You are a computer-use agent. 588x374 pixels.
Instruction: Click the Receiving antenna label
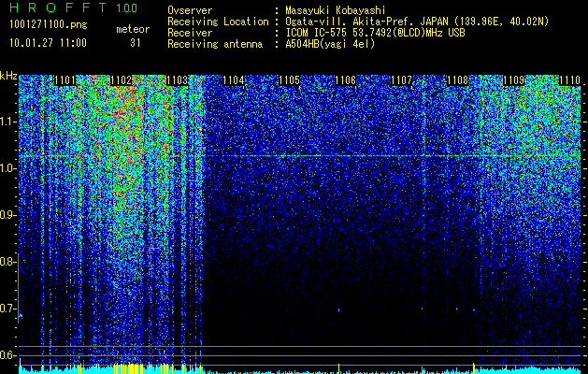pos(215,44)
